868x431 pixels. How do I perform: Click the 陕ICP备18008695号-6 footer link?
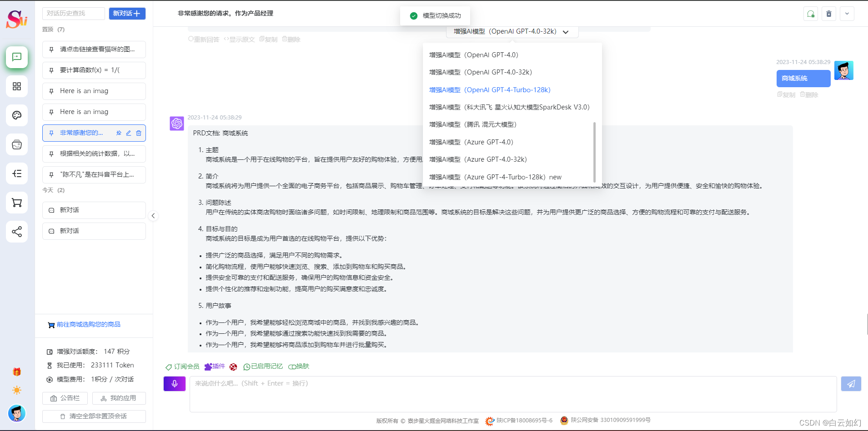pos(519,421)
